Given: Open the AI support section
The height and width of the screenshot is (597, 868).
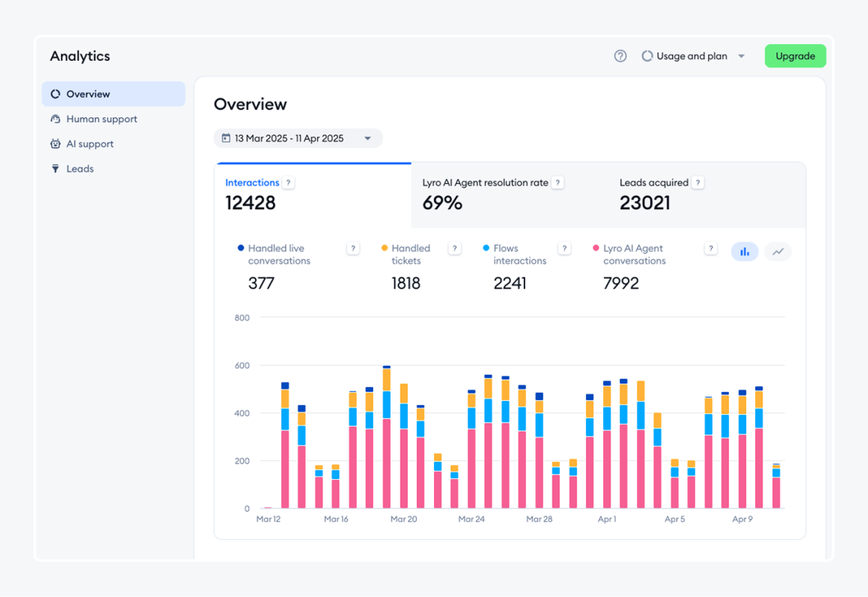Looking at the screenshot, I should [x=90, y=143].
